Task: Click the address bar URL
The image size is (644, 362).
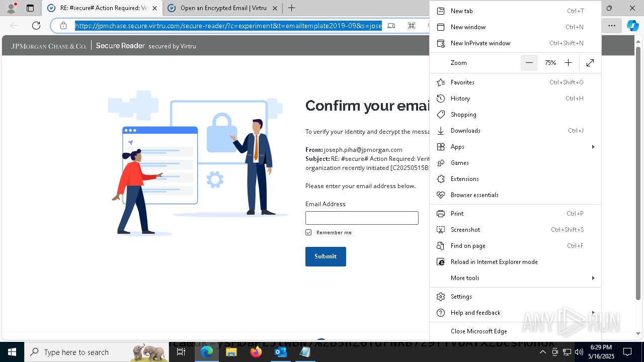Action: (x=228, y=26)
